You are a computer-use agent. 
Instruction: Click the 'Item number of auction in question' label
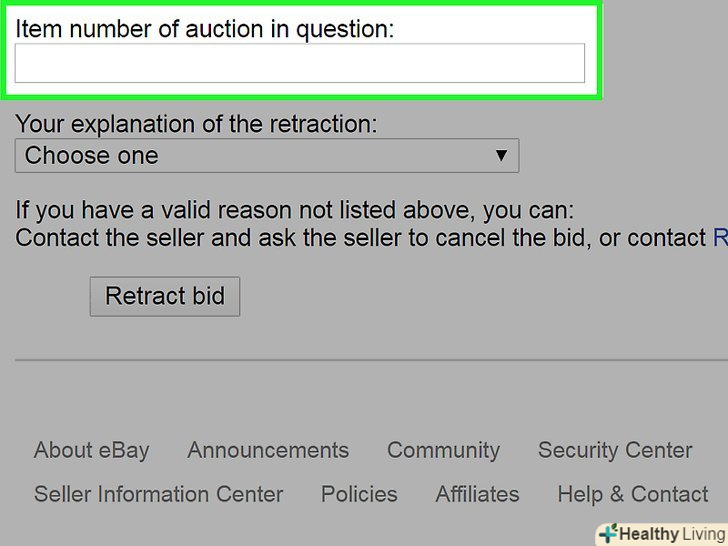tap(205, 29)
